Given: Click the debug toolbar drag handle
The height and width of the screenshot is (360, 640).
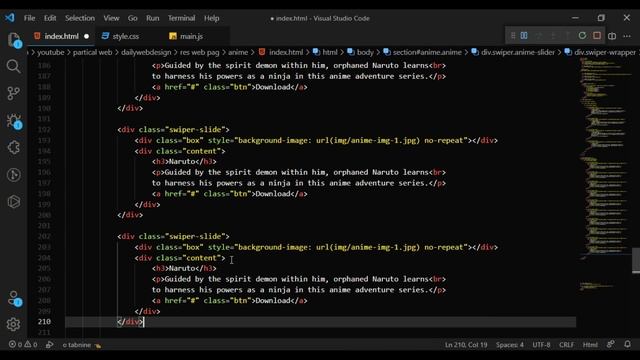Looking at the screenshot, I should pos(513,36).
